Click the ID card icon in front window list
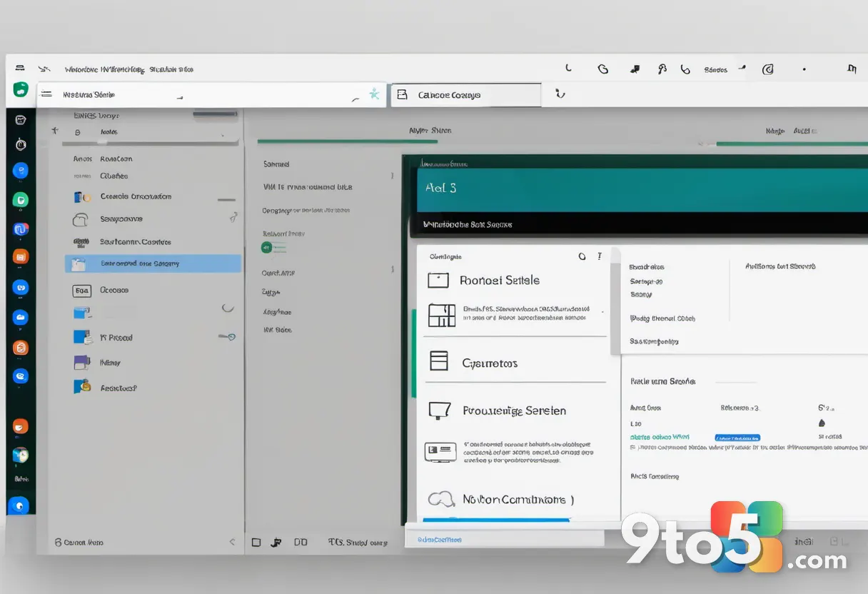Image resolution: width=868 pixels, height=594 pixels. click(440, 451)
